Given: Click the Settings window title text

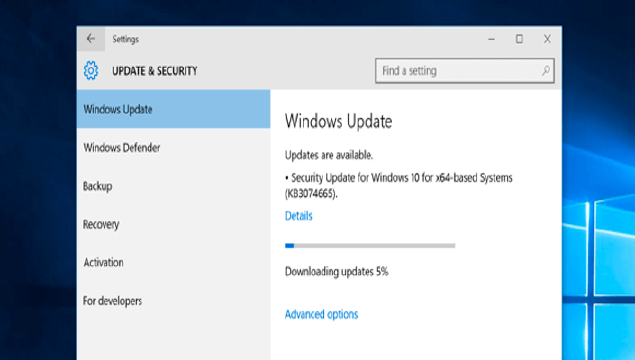Looking at the screenshot, I should [126, 39].
